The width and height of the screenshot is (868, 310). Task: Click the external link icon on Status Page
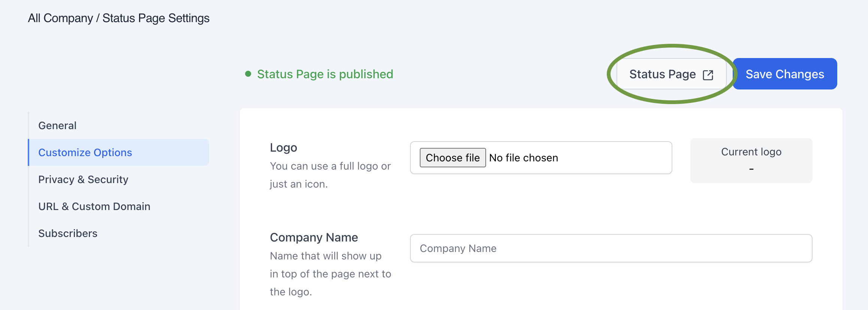pos(708,75)
